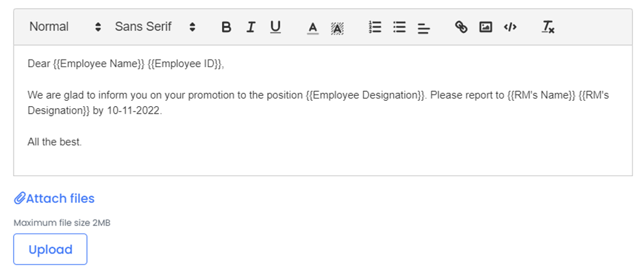Click the paperclip attachment icon
Image resolution: width=644 pixels, height=274 pixels.
coord(20,199)
